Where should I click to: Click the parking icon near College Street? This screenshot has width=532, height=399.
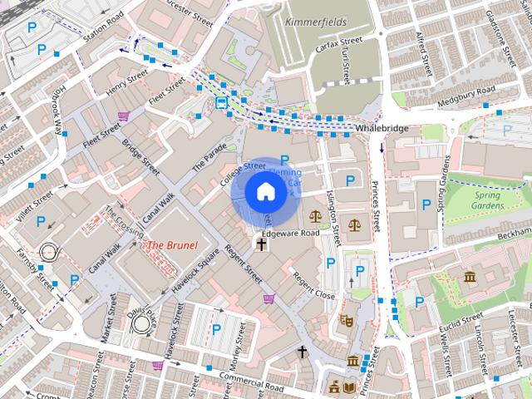click(285, 160)
